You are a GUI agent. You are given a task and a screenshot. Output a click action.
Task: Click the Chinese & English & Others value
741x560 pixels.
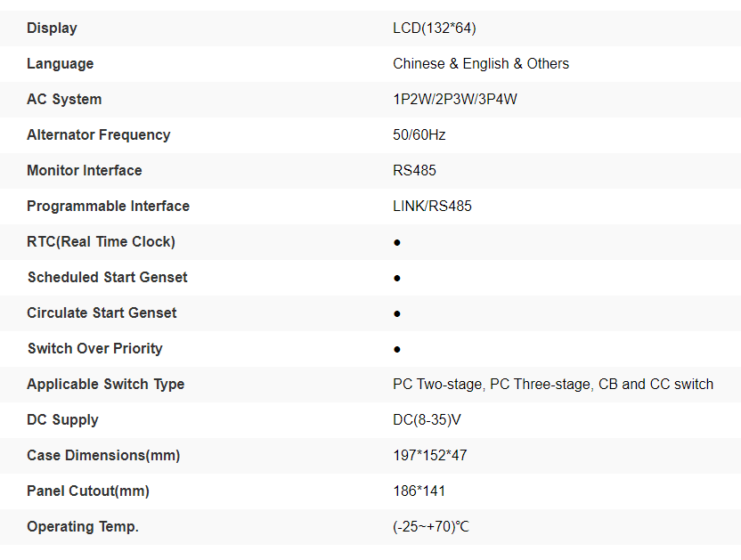[480, 64]
